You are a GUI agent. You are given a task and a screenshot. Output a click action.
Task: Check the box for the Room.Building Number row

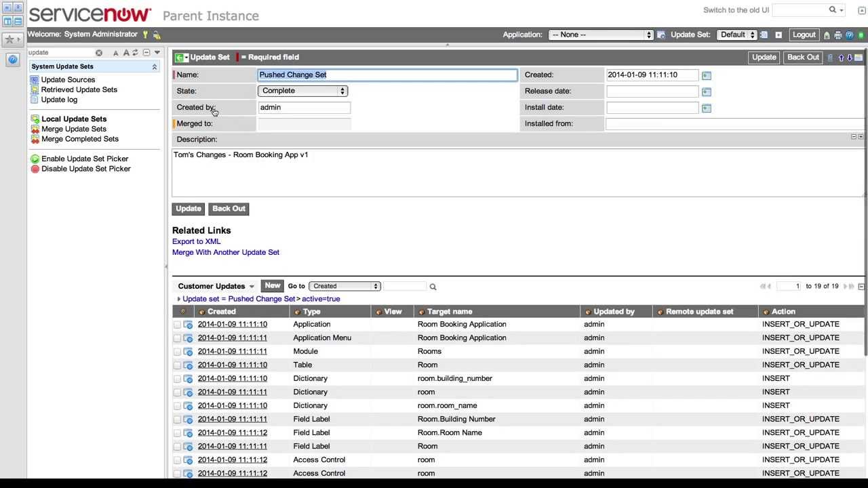[x=178, y=420]
